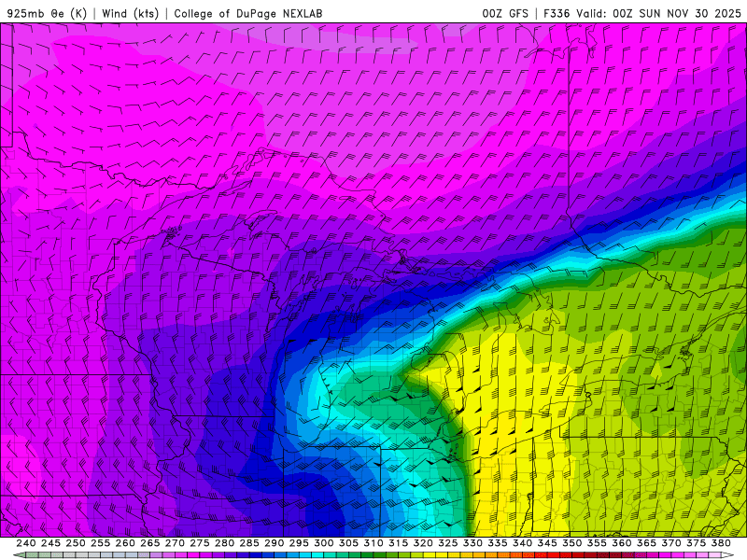Click the 290 value on color scale
The image size is (747, 560).
[x=274, y=543]
